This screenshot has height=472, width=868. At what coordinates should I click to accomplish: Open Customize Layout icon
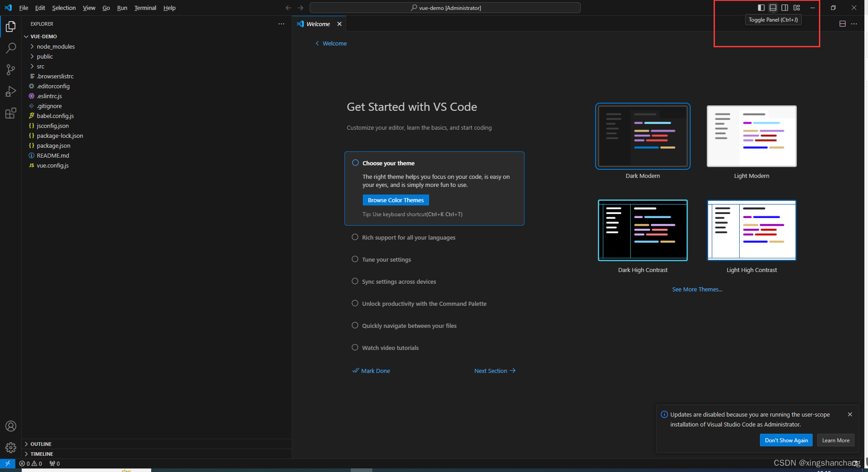tap(797, 8)
